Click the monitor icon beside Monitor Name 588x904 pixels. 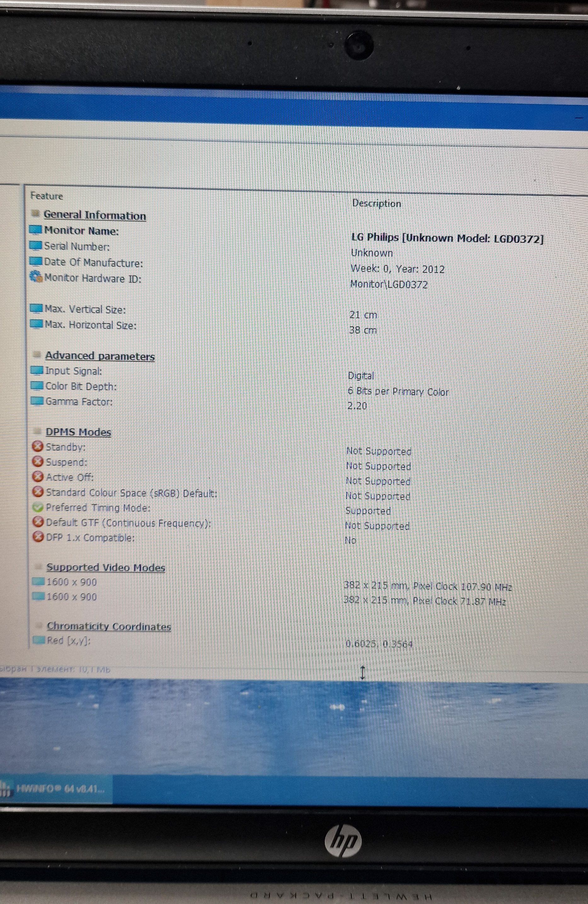[x=36, y=230]
